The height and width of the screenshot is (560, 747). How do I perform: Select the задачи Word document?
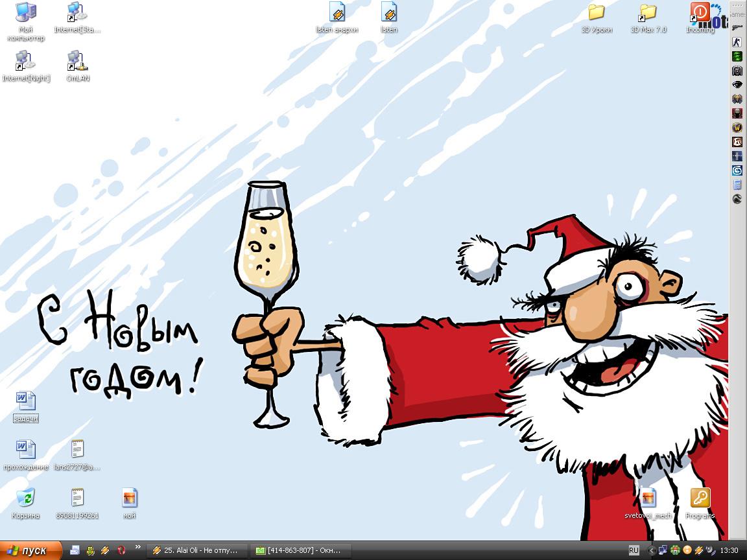click(x=26, y=407)
